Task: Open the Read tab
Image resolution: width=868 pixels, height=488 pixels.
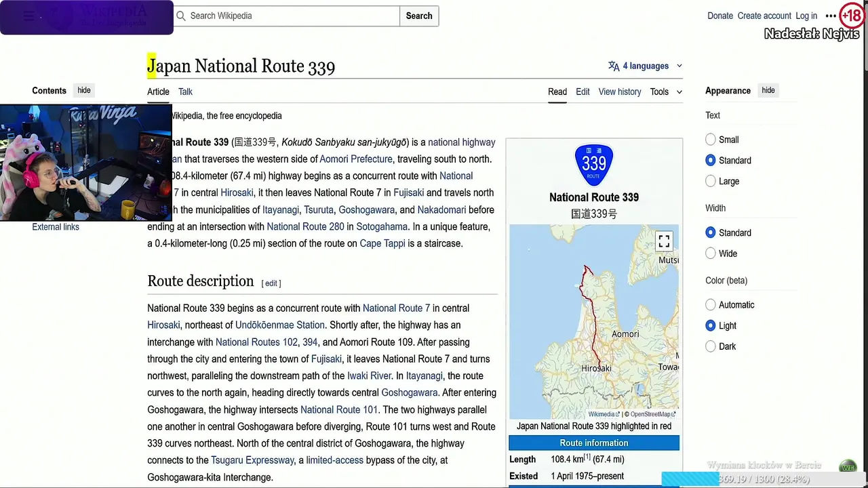Action: click(x=557, y=91)
